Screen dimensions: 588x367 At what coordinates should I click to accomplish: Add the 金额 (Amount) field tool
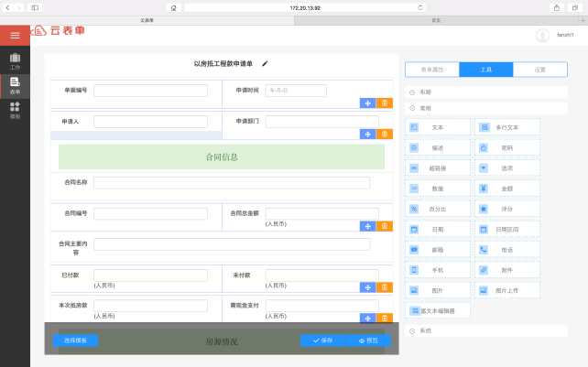507,189
